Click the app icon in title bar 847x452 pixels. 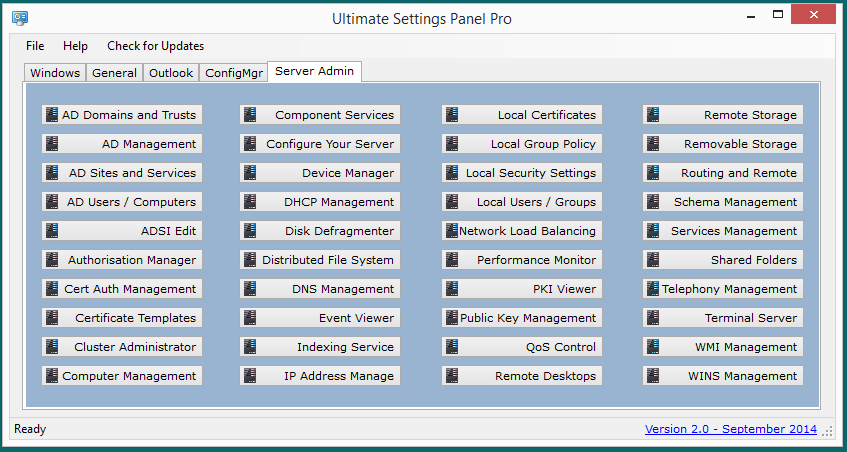[20, 18]
